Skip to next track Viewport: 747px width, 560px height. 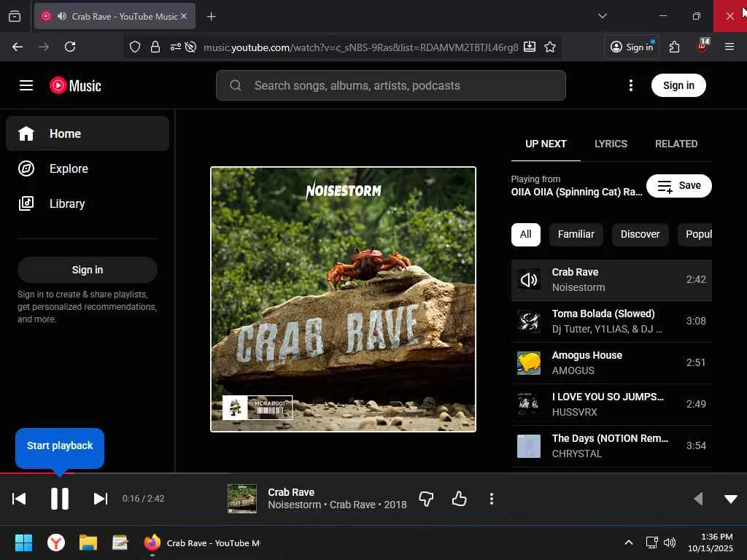(x=101, y=499)
